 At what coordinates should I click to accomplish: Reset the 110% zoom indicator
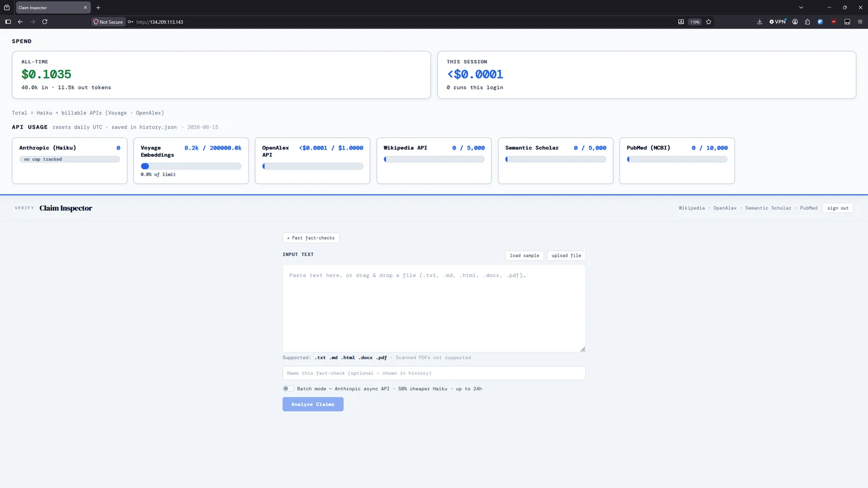pos(695,22)
